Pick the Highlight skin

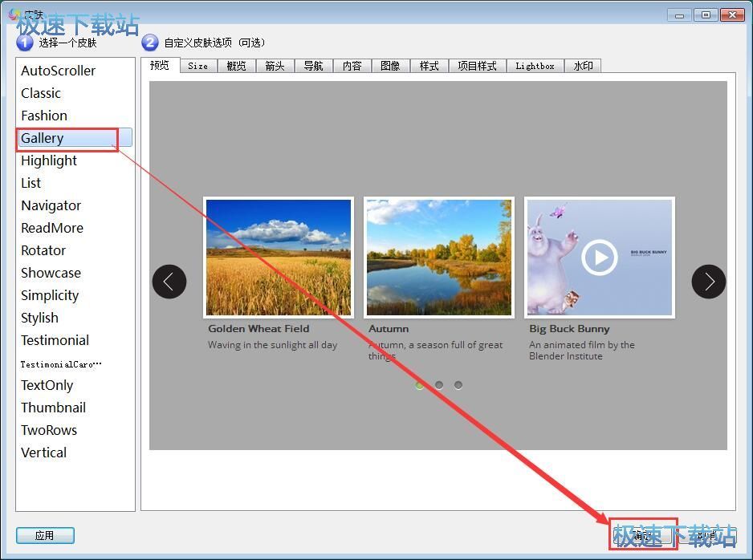pos(75,160)
